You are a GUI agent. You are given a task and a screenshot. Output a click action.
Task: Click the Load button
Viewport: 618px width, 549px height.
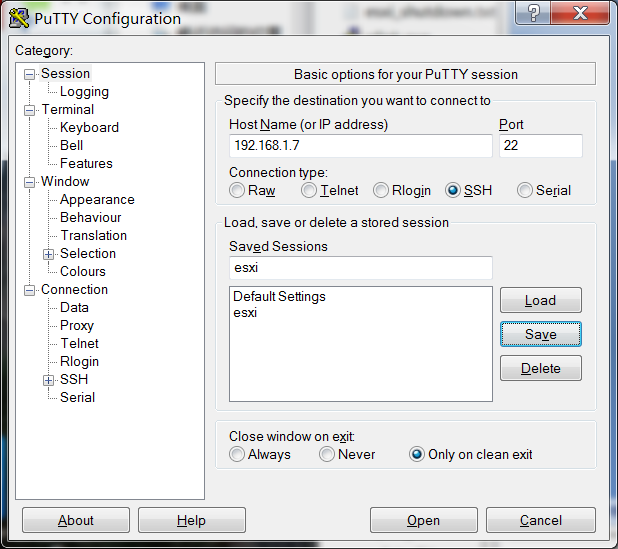[x=540, y=300]
